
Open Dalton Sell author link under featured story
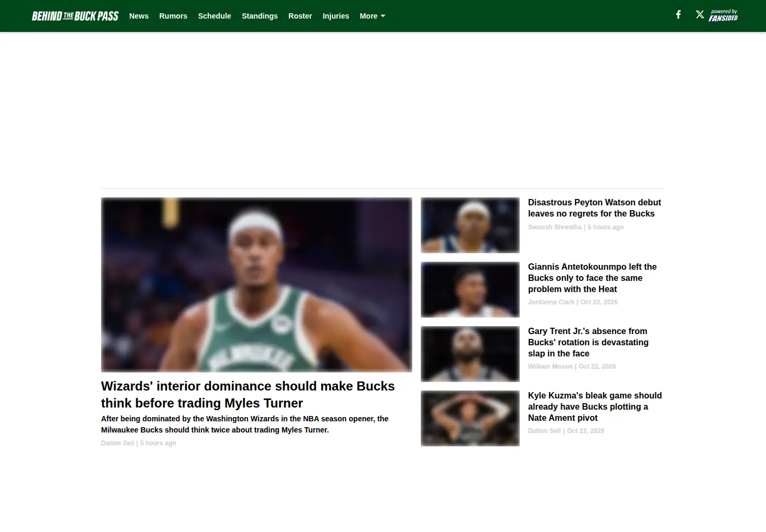point(118,443)
